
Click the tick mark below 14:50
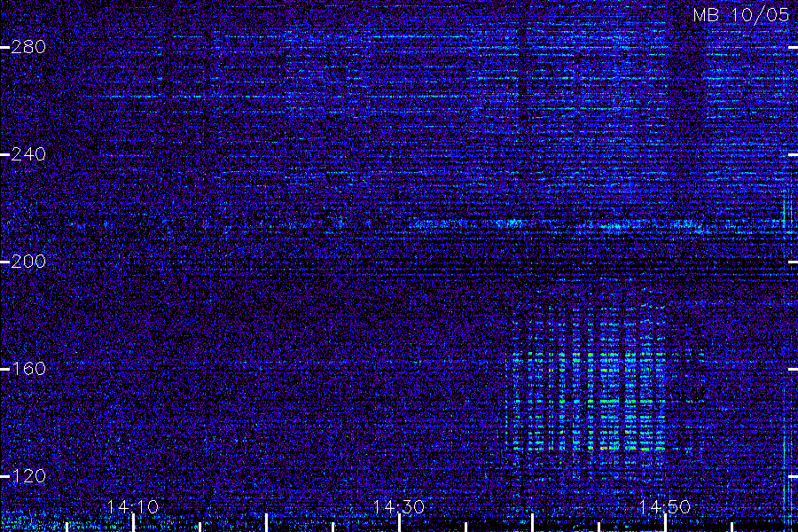(x=665, y=523)
